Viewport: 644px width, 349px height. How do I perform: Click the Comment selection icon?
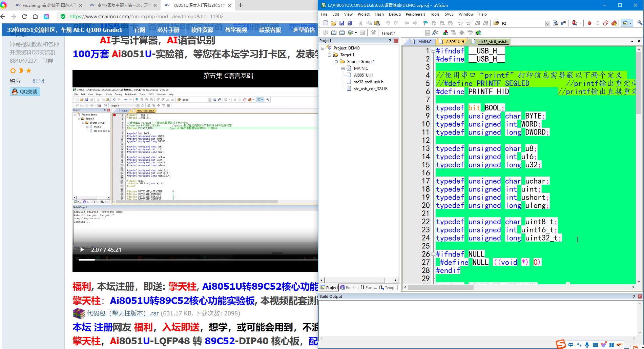point(477,23)
